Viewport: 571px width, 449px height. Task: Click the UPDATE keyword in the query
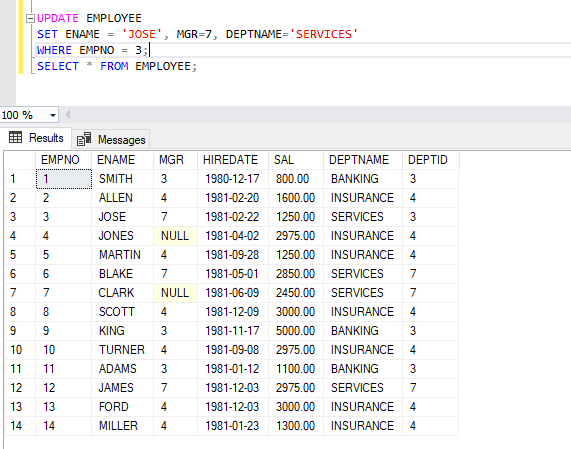pyautogui.click(x=58, y=18)
